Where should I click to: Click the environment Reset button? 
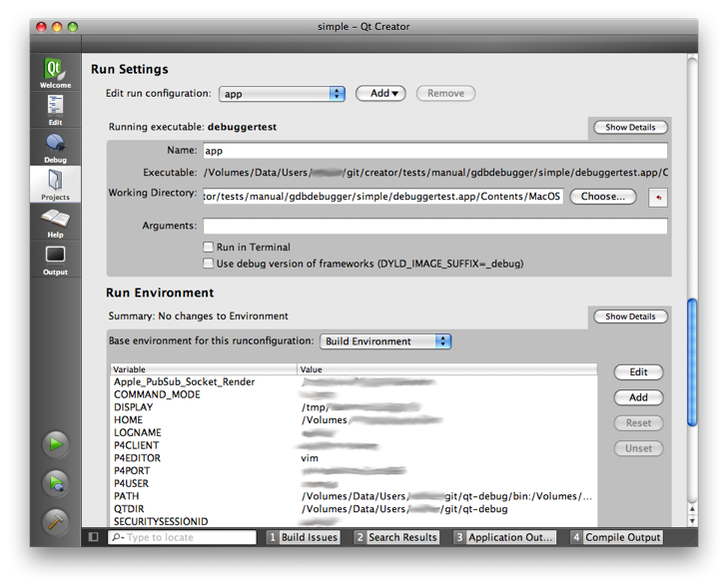[638, 423]
